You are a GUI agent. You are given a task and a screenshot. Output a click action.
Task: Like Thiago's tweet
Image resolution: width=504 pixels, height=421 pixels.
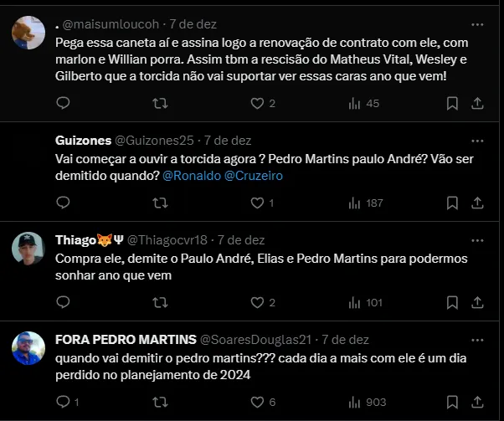[x=257, y=302]
